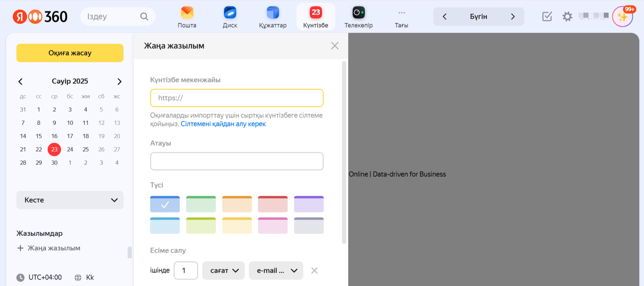Open the Сілтемені қайдан алу керек link

click(x=223, y=124)
